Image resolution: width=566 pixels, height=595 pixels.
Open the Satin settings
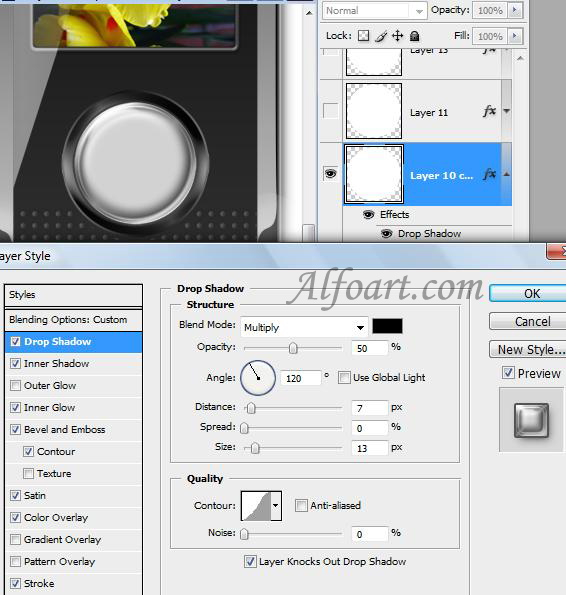[35, 496]
